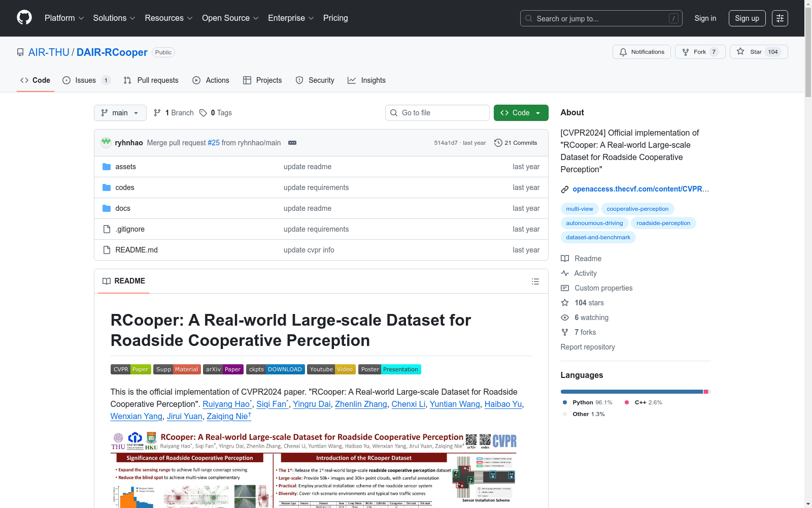
Task: Click ryhnhao's avatar in the commit row
Action: point(106,143)
